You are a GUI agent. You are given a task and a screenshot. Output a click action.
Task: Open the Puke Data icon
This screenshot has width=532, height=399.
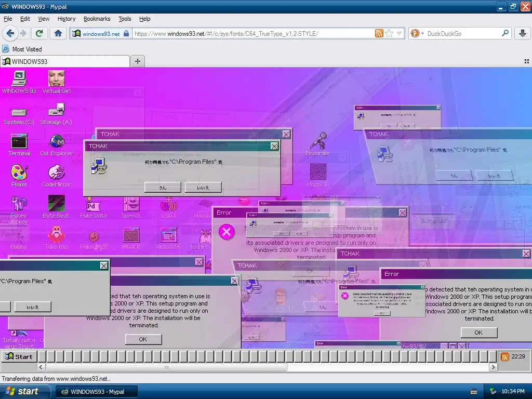[94, 208]
